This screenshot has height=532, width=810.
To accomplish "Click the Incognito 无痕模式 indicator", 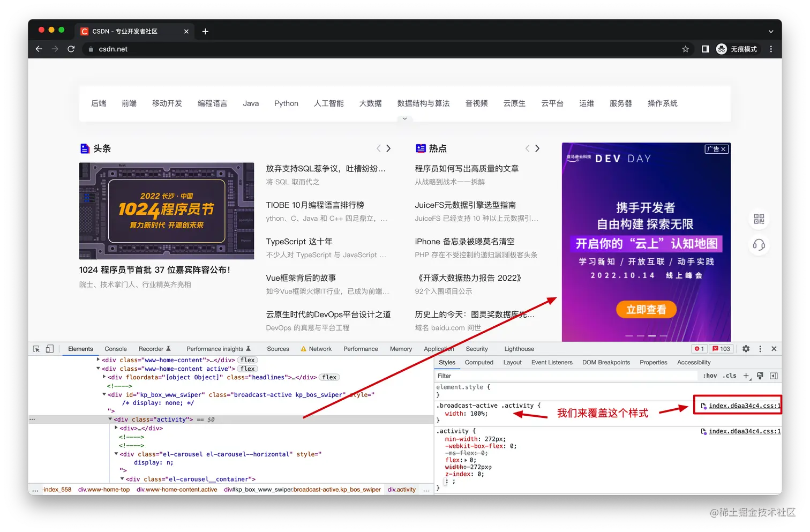I will (737, 49).
